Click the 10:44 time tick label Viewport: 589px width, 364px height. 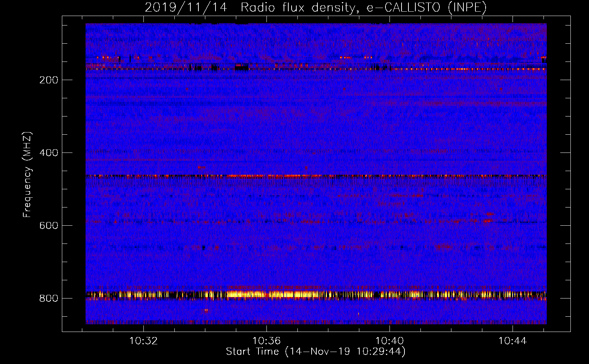point(513,341)
